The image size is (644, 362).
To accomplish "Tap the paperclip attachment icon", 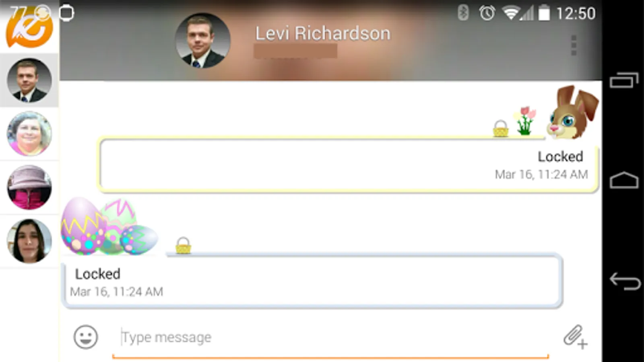I will pos(575,337).
